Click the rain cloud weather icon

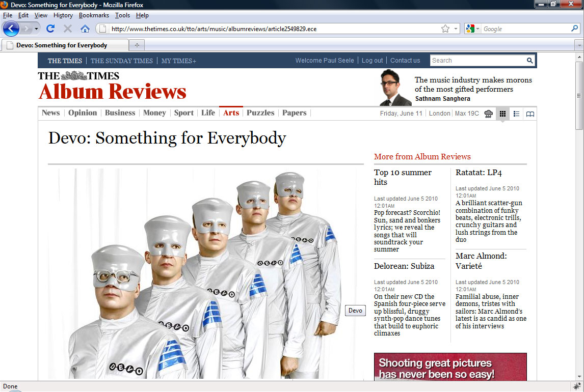[488, 114]
